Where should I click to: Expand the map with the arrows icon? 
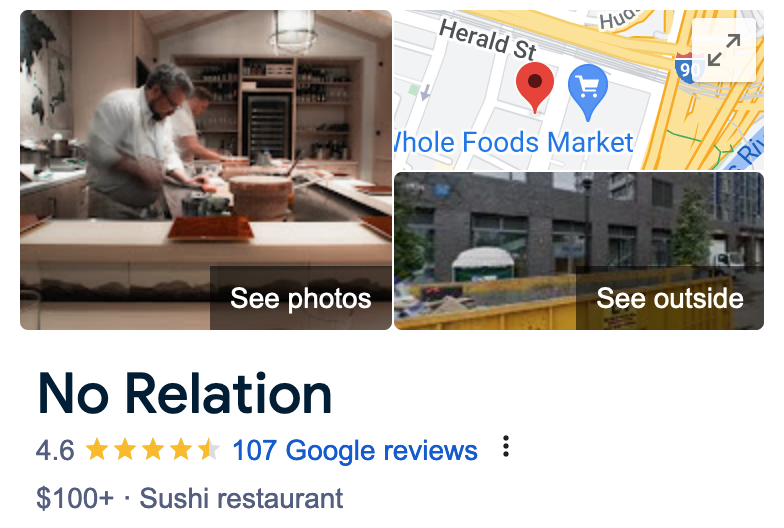tap(724, 50)
